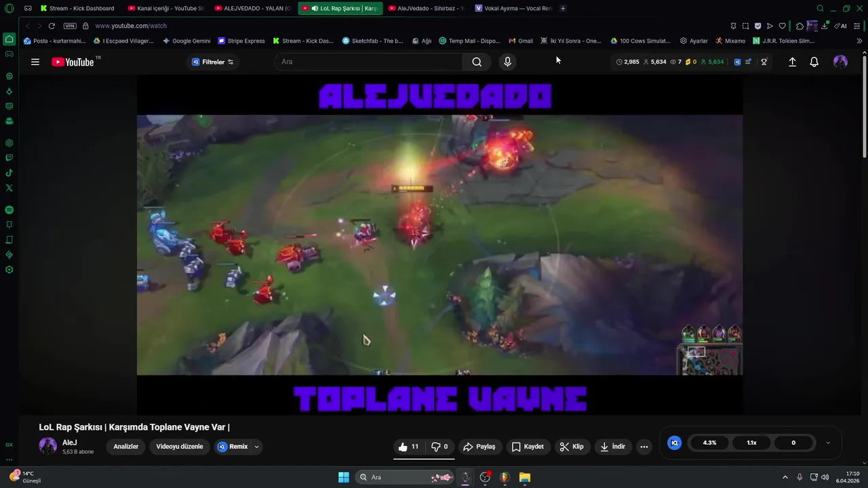
Task: Show hidden bookmarks with double chevron
Action: [x=859, y=41]
